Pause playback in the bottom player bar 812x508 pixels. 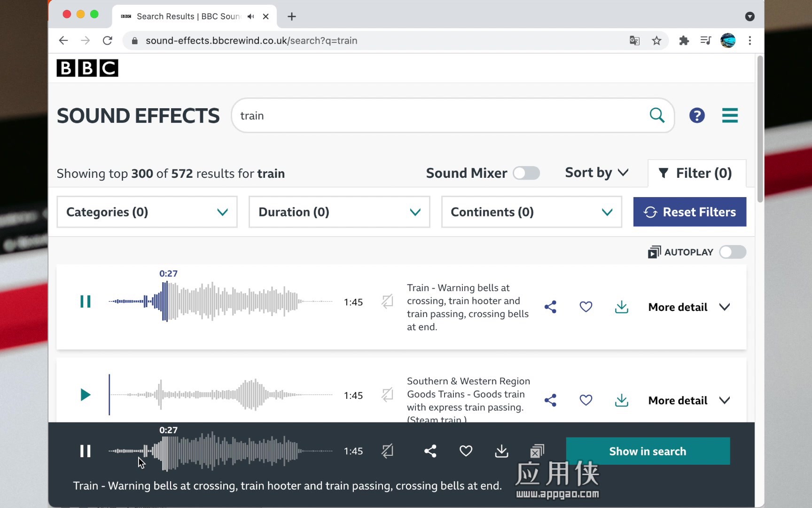pyautogui.click(x=85, y=451)
